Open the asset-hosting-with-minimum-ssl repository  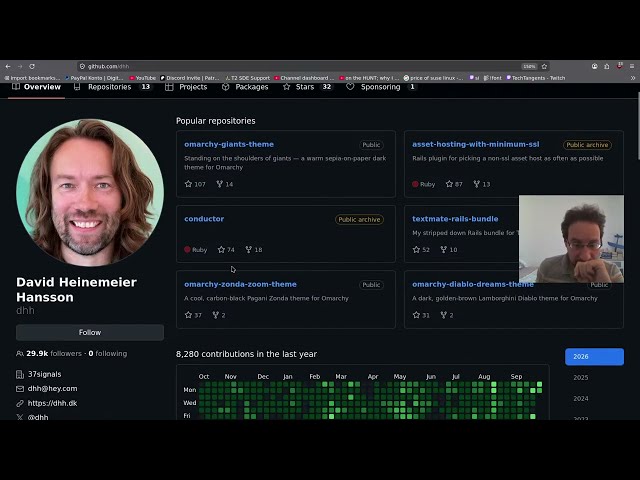tap(476, 144)
